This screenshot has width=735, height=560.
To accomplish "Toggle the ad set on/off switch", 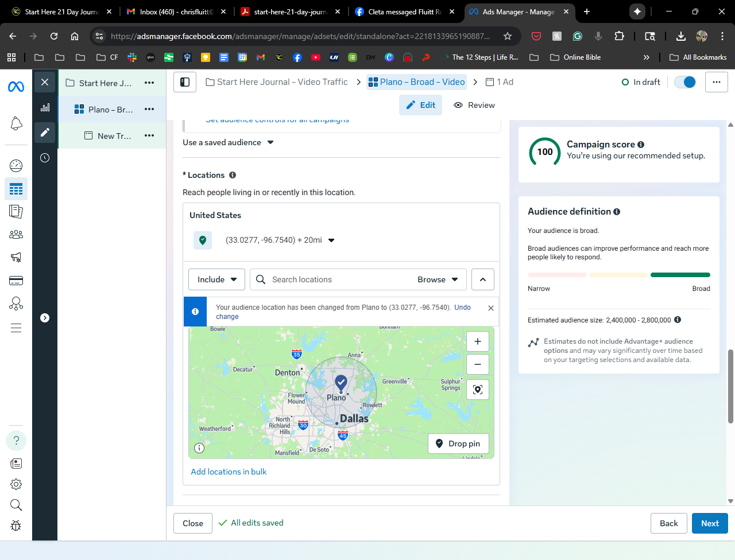I will [x=685, y=82].
